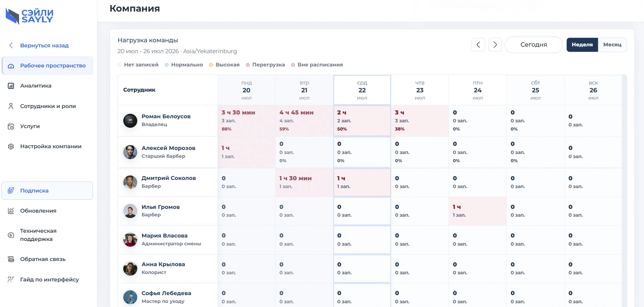
Task: Open Роман Белоусов's avatar
Action: tap(130, 121)
